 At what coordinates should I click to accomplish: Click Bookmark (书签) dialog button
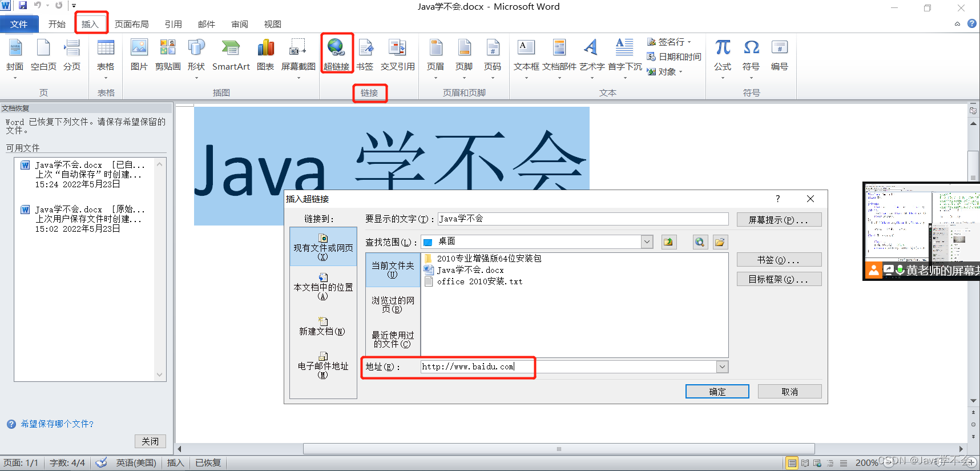(779, 260)
